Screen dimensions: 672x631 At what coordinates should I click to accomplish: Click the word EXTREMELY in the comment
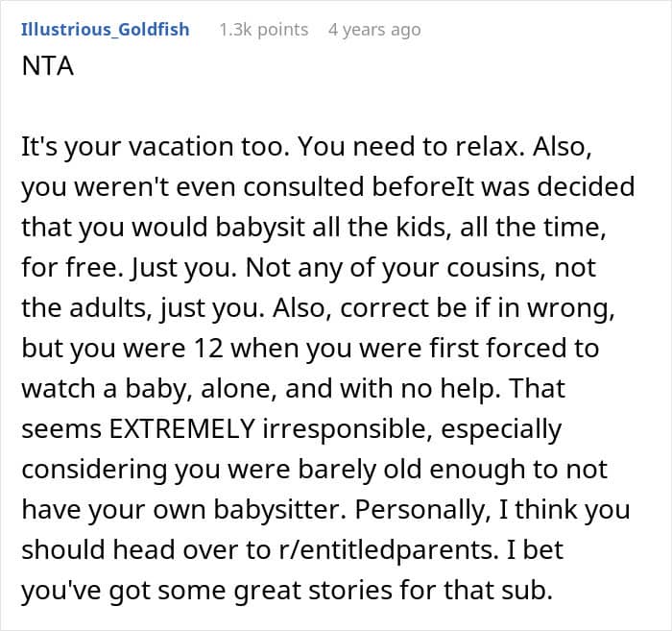coord(182,428)
